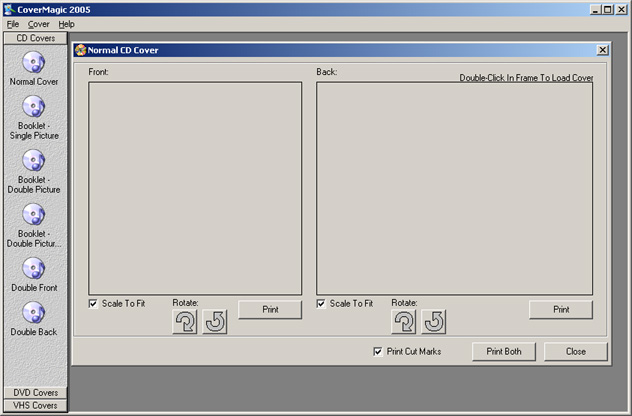632x416 pixels.
Task: Click the Back: label
Action: pos(326,72)
